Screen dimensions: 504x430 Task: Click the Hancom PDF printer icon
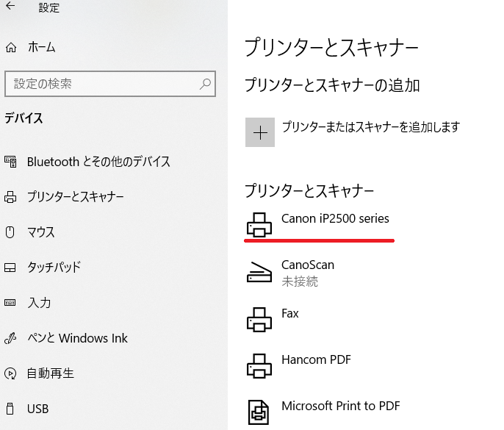pyautogui.click(x=259, y=365)
